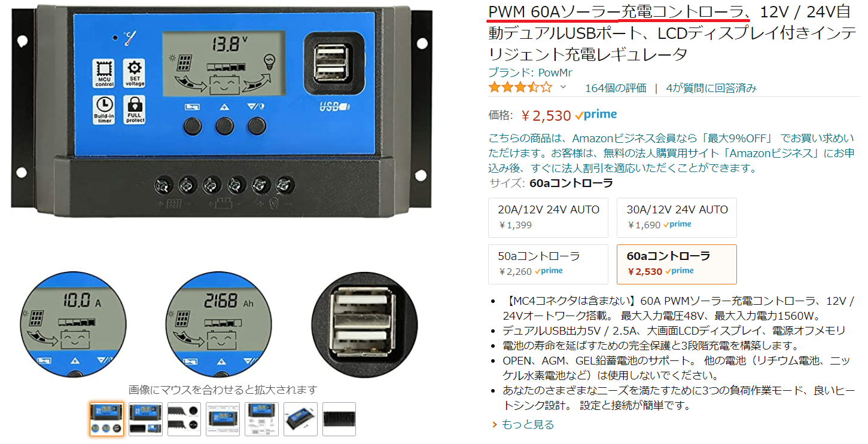Open the star rating dropdown chevron

click(x=563, y=88)
